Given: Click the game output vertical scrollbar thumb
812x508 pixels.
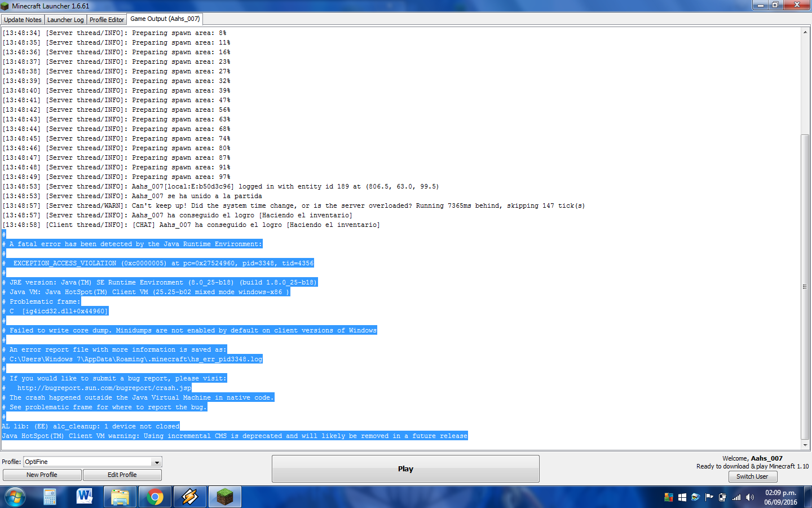Looking at the screenshot, I should [805, 287].
